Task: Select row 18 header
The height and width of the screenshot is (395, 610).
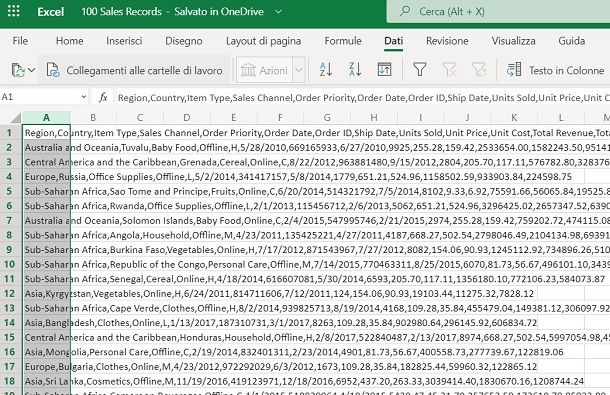Action: click(11, 381)
